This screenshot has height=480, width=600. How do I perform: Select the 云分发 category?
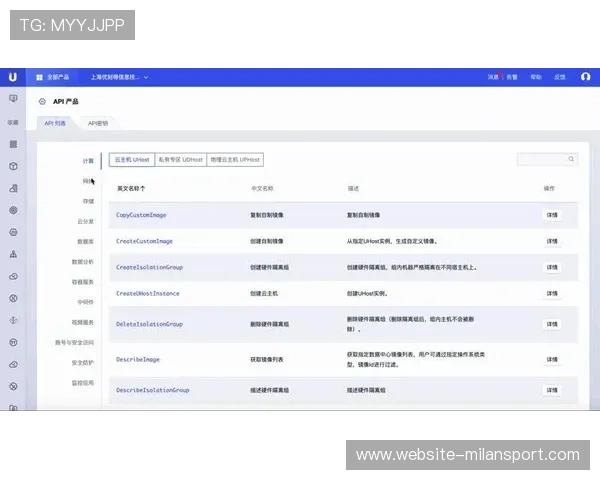(x=86, y=222)
